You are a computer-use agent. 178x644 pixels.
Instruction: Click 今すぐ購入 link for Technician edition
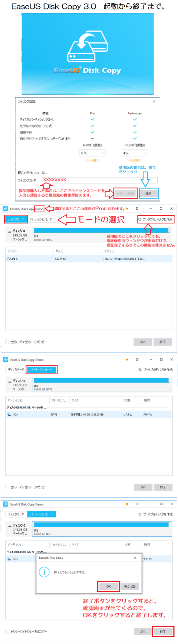point(135,161)
